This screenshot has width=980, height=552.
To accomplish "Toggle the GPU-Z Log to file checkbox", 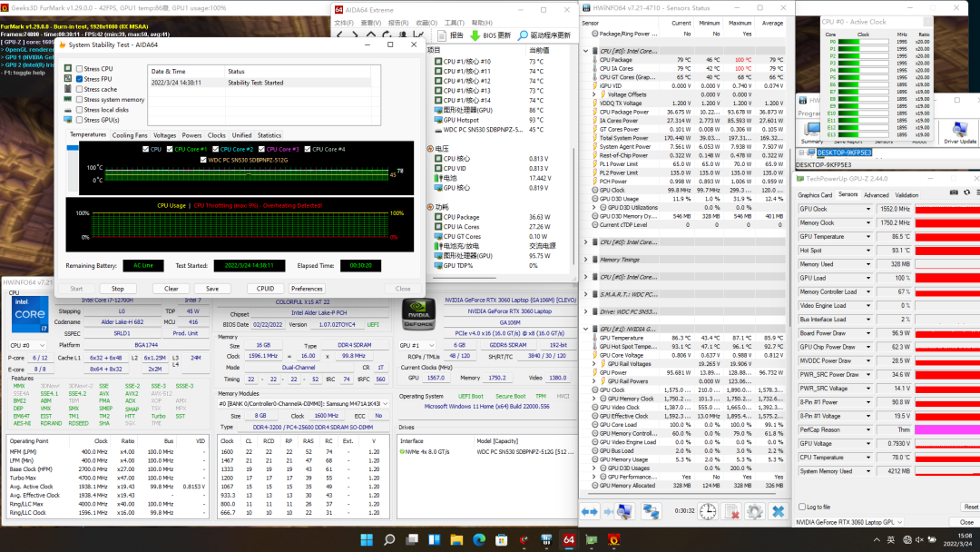I will click(800, 507).
